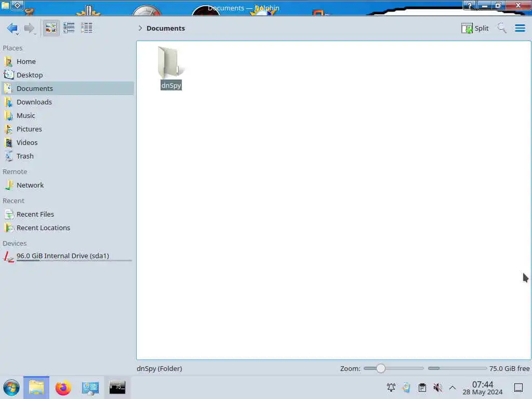Screen dimensions: 532x399
Task: Click the Network icon
Action: coord(9,185)
